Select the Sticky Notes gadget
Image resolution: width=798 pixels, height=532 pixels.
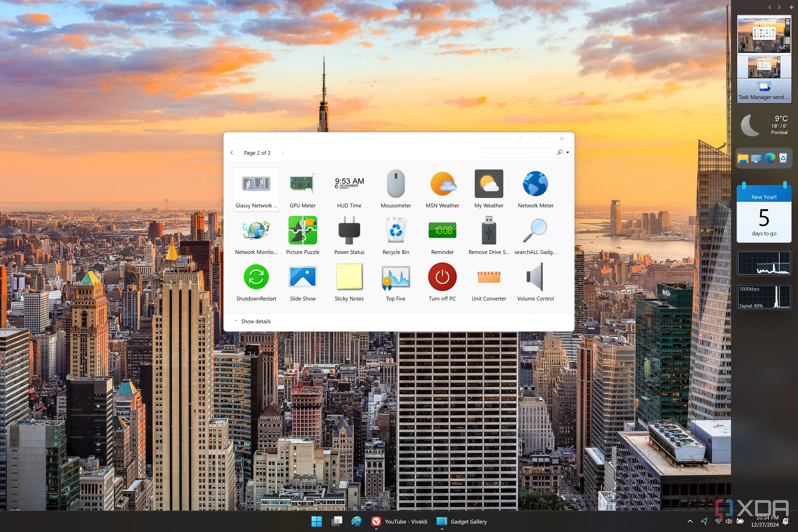349,277
